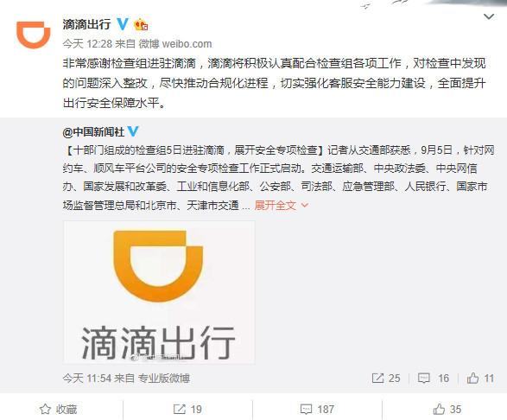Like the original post with 11 likes
The width and height of the screenshot is (507, 420).
(x=480, y=378)
